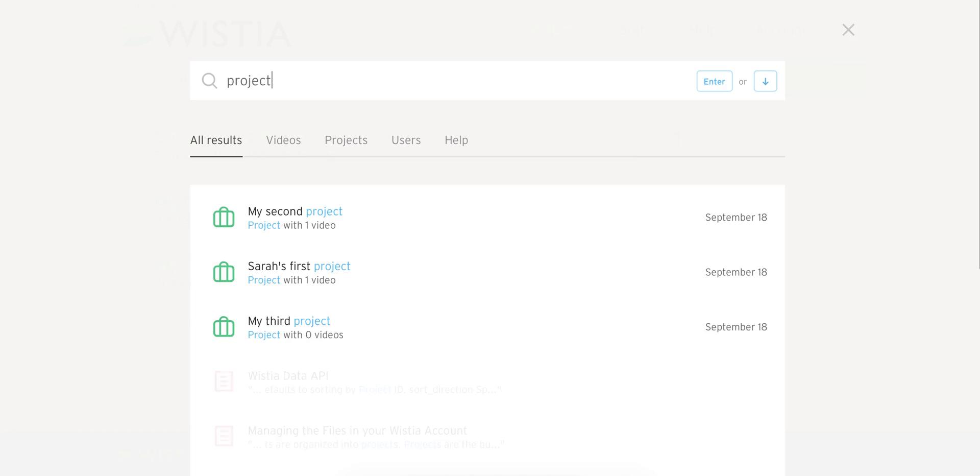Click 'Project with 1 video' under Sarah's first project
This screenshot has height=476, width=980.
(x=291, y=280)
